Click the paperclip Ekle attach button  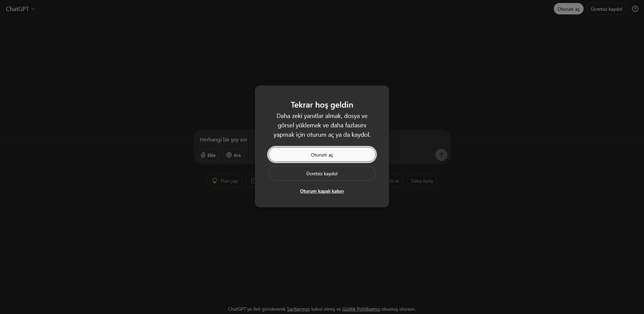pyautogui.click(x=208, y=155)
